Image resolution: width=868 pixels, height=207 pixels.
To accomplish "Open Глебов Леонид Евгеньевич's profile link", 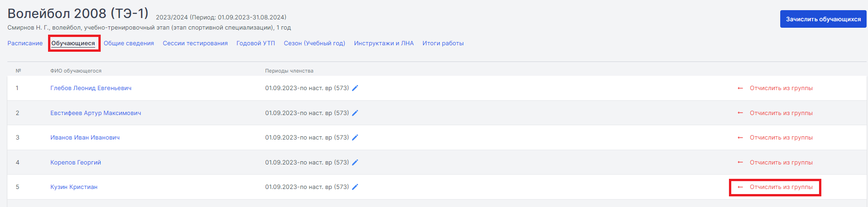I will click(x=91, y=88).
